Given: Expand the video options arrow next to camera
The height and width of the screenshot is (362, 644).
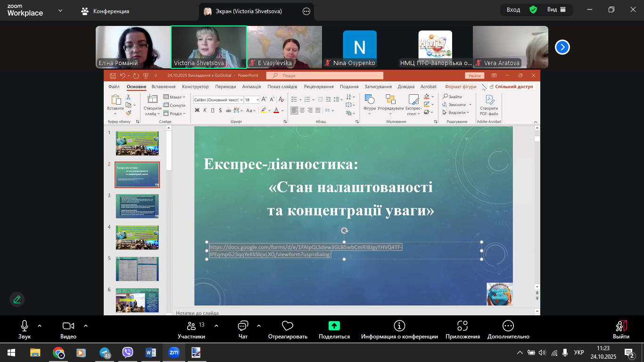Looking at the screenshot, I should pos(86,326).
